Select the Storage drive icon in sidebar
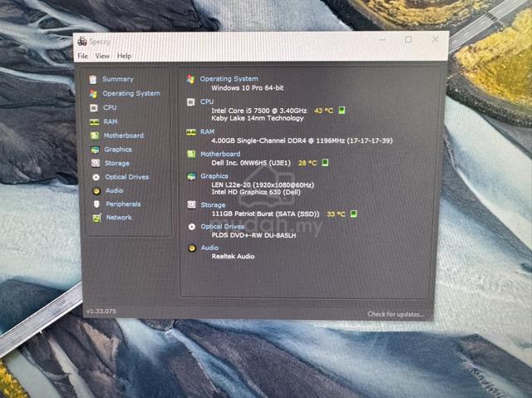Viewport: 532px width, 398px height. pos(96,164)
